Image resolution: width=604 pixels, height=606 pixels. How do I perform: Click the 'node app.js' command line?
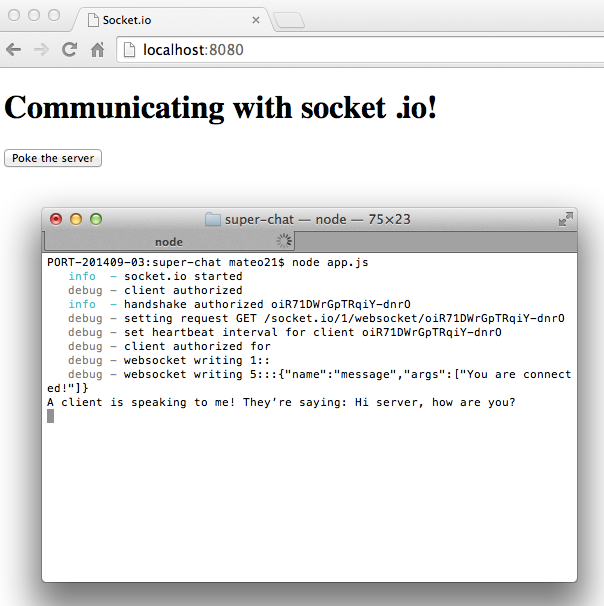pos(208,262)
